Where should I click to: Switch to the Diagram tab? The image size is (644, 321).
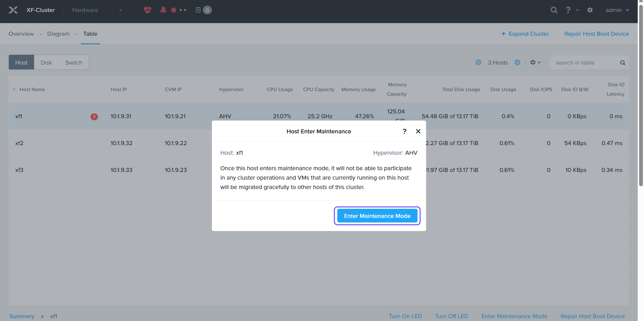(x=58, y=34)
